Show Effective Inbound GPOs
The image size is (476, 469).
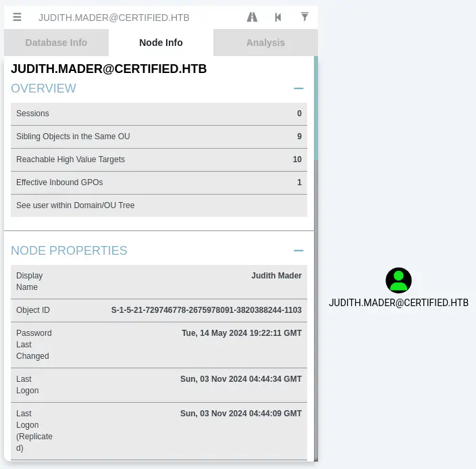click(159, 182)
